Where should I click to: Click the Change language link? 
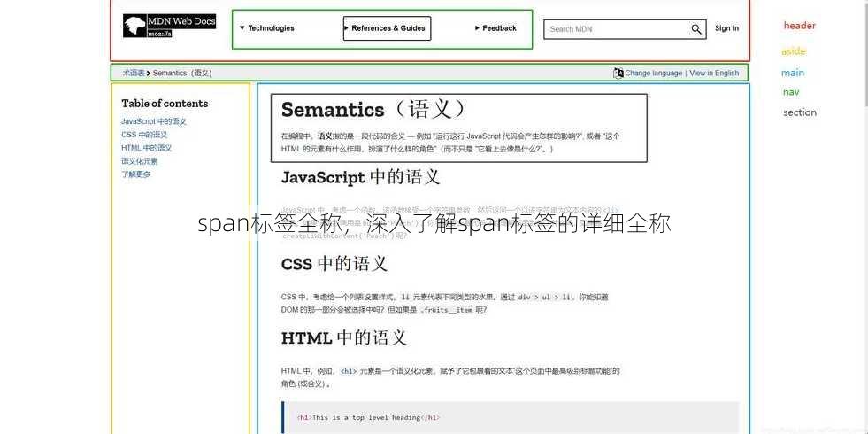(x=654, y=74)
